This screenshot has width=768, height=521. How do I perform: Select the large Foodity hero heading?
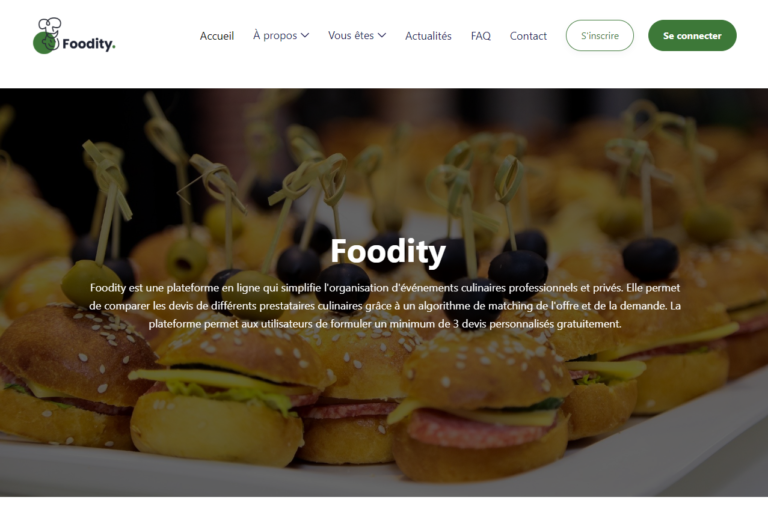[x=388, y=252]
